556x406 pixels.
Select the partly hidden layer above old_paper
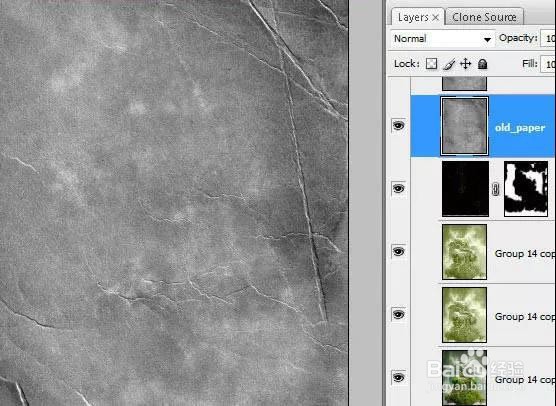click(465, 83)
